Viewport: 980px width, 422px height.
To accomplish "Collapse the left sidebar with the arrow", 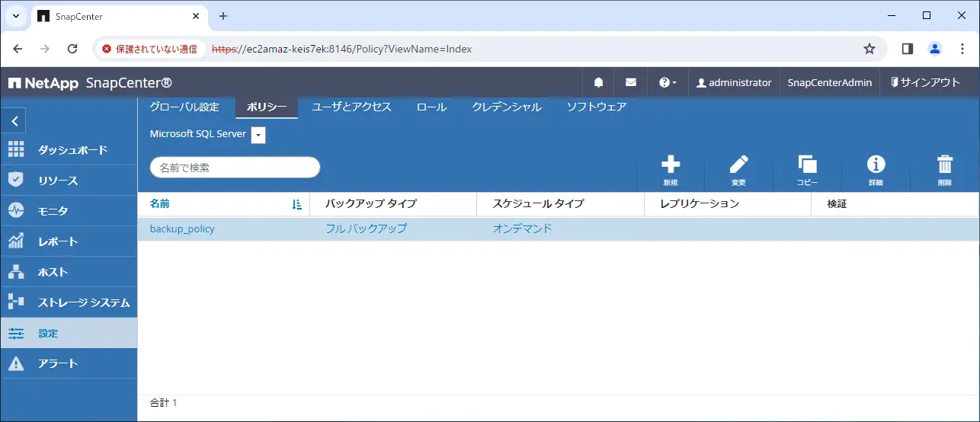I will [x=14, y=121].
